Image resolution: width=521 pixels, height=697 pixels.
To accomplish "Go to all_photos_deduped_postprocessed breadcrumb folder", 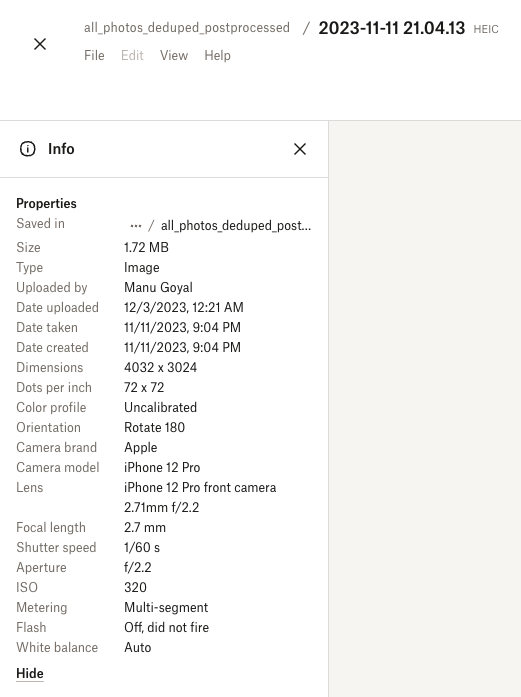I will pyautogui.click(x=187, y=28).
